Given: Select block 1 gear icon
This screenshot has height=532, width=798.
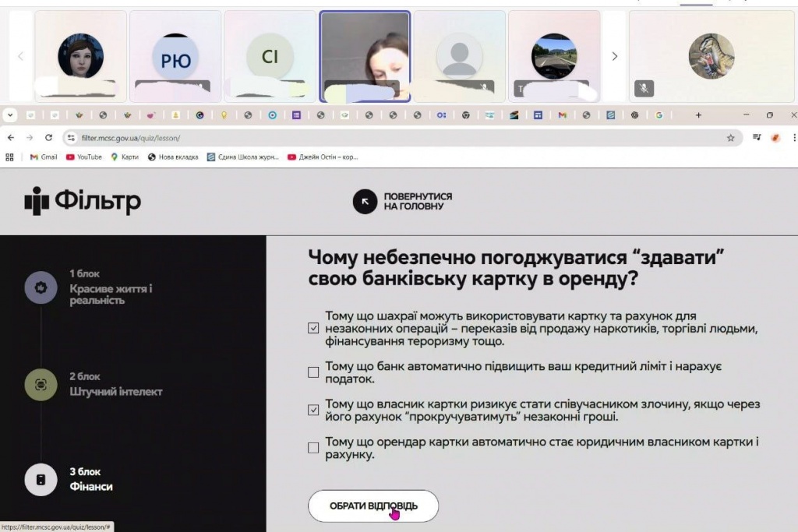Looking at the screenshot, I should (41, 287).
